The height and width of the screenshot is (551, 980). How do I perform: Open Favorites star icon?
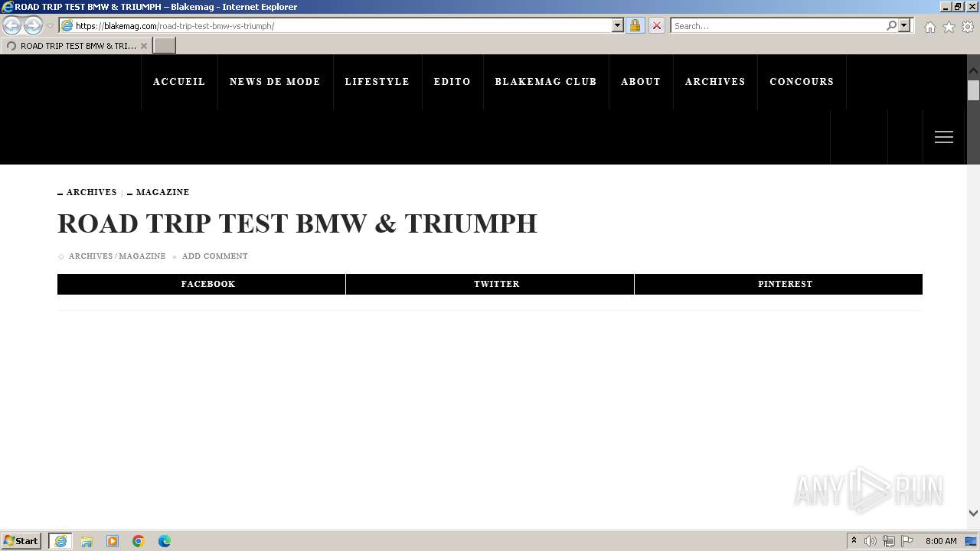point(949,27)
